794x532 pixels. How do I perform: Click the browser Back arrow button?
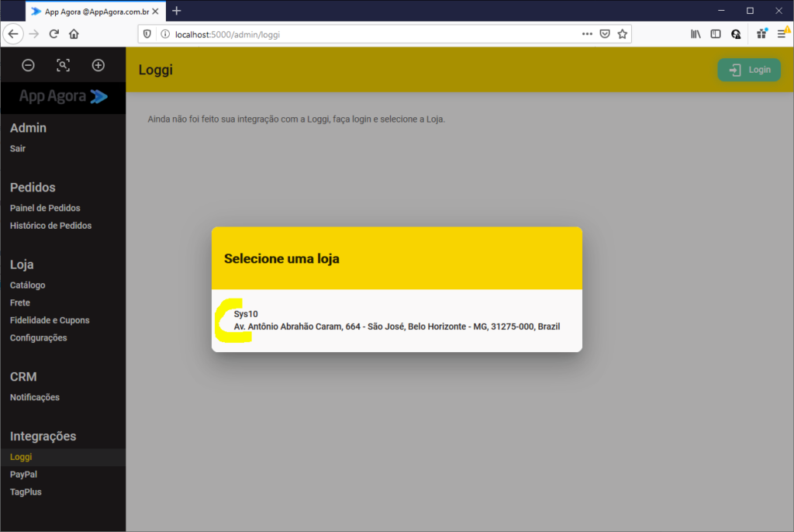pyautogui.click(x=13, y=34)
